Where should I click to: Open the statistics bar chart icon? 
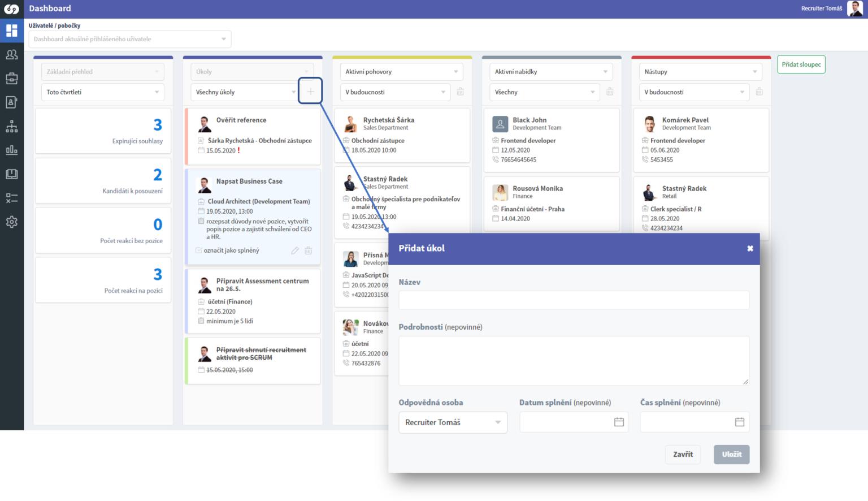click(12, 150)
